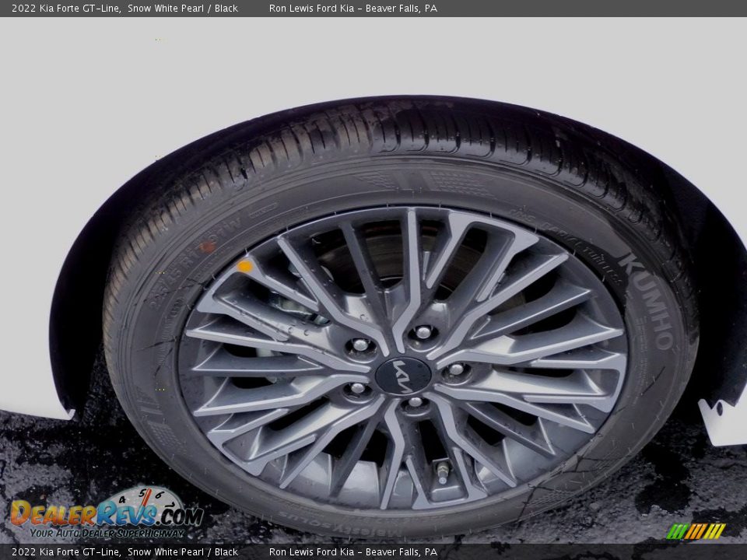This screenshot has width=747, height=560.
Task: Select the 'Beaver Falls, PA' dealer label
Action: coord(405,9)
